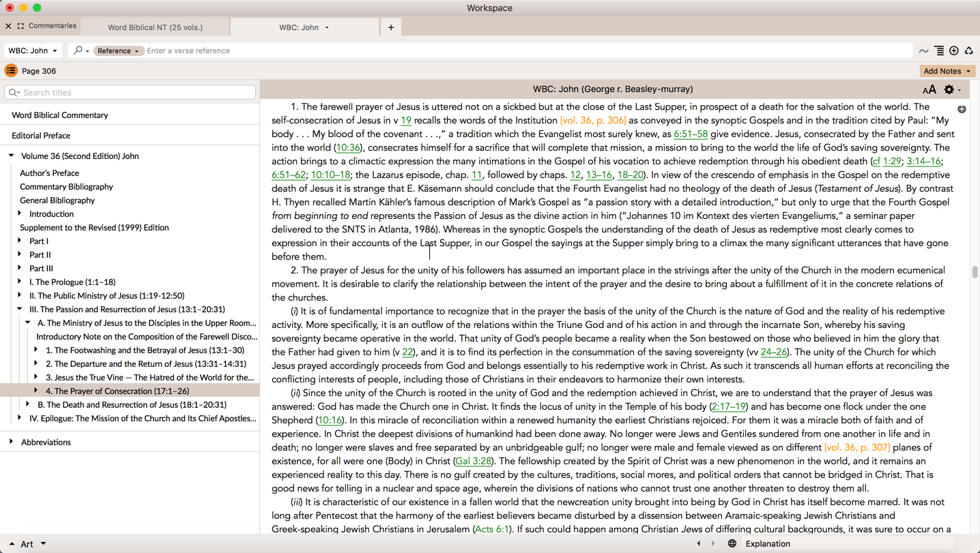Open the WBC: John tab dropdown arrow

[x=327, y=28]
